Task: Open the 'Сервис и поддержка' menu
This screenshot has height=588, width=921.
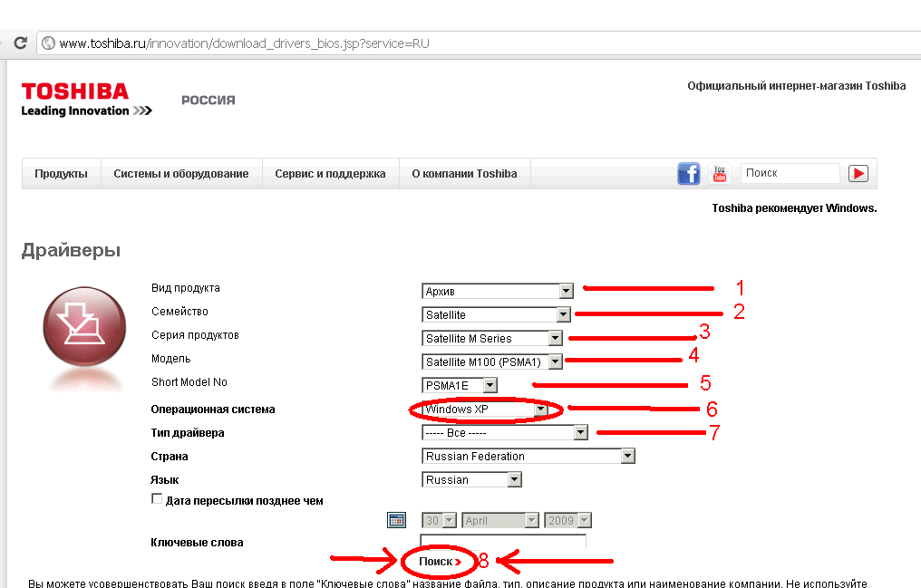Action: click(x=330, y=174)
